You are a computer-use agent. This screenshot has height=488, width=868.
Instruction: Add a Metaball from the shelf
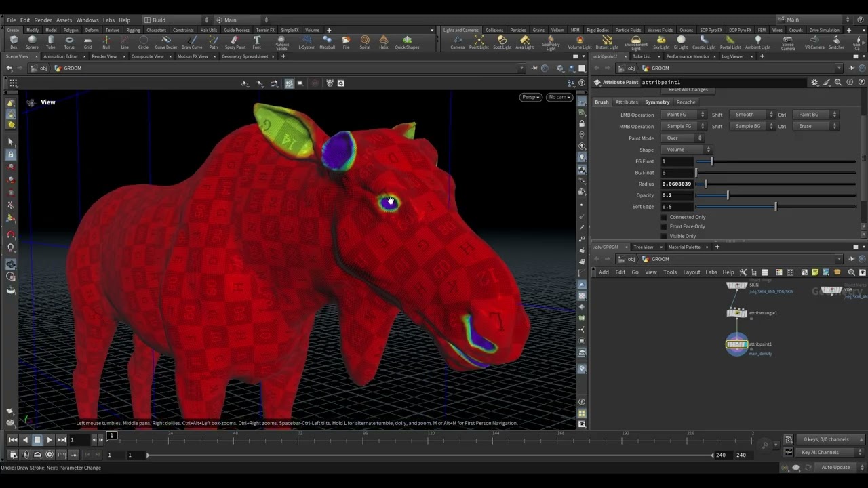point(327,43)
